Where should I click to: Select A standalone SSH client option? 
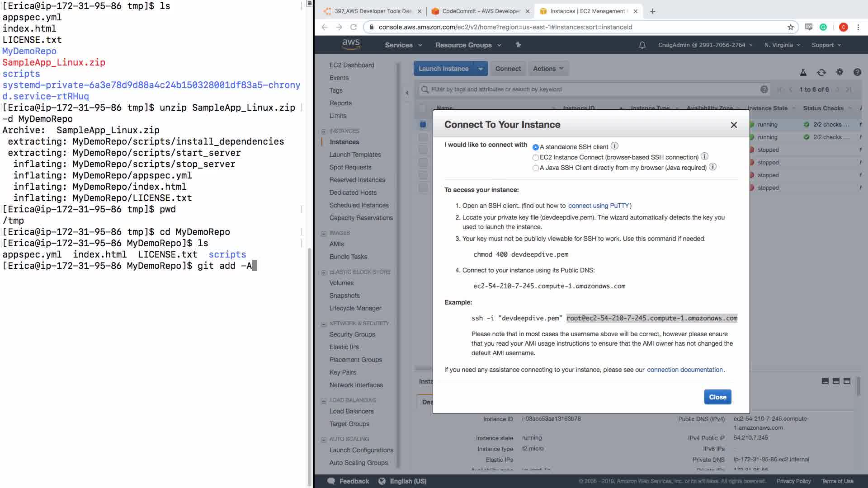[536, 147]
